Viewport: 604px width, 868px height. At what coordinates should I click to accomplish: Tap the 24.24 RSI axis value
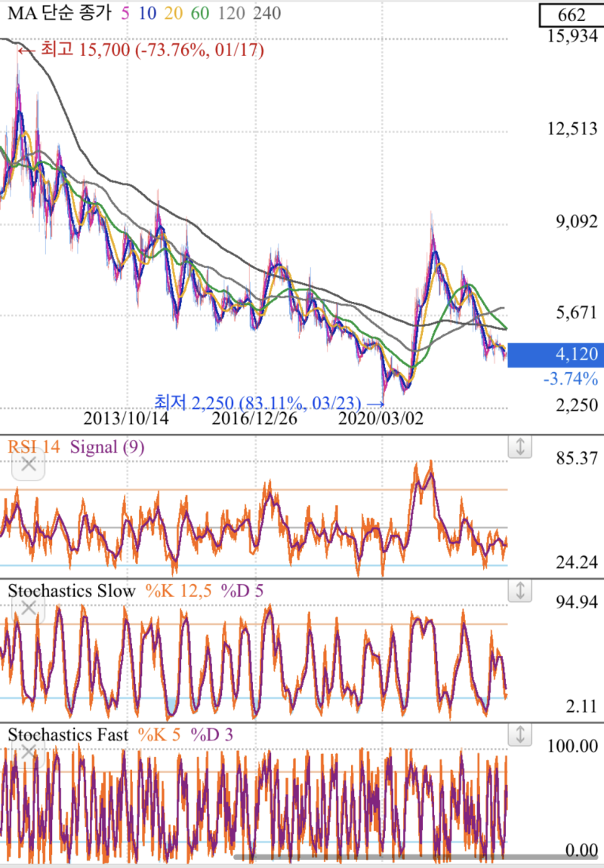(577, 562)
